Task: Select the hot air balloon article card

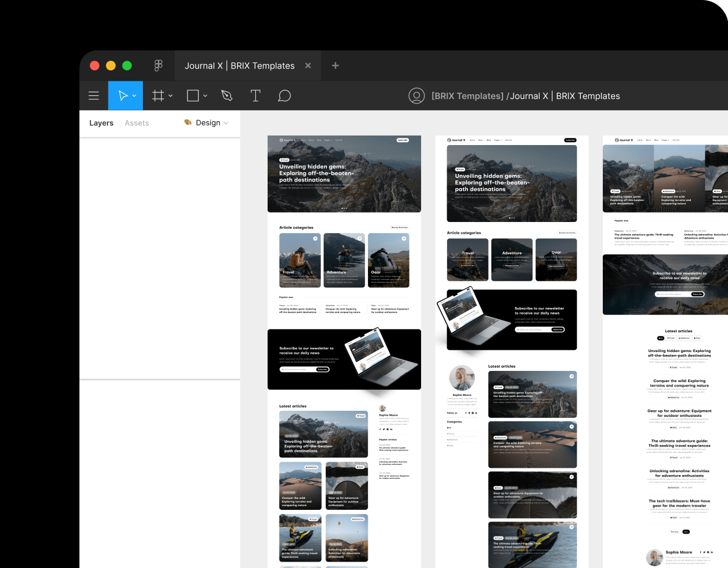Action: [347, 538]
